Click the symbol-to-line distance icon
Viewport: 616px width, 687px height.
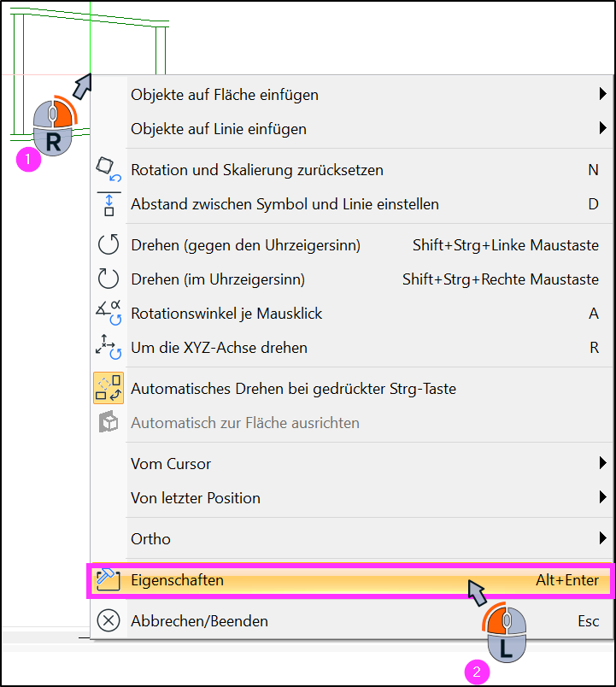pos(109,203)
